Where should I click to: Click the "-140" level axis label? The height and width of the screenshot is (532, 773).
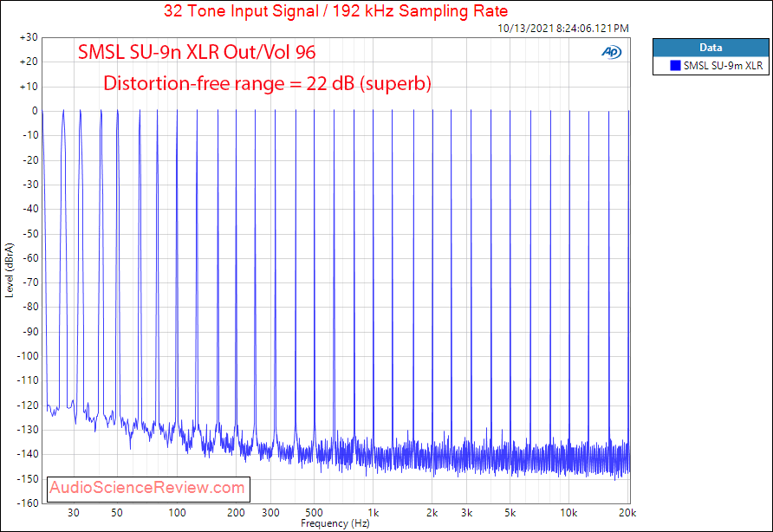(28, 454)
